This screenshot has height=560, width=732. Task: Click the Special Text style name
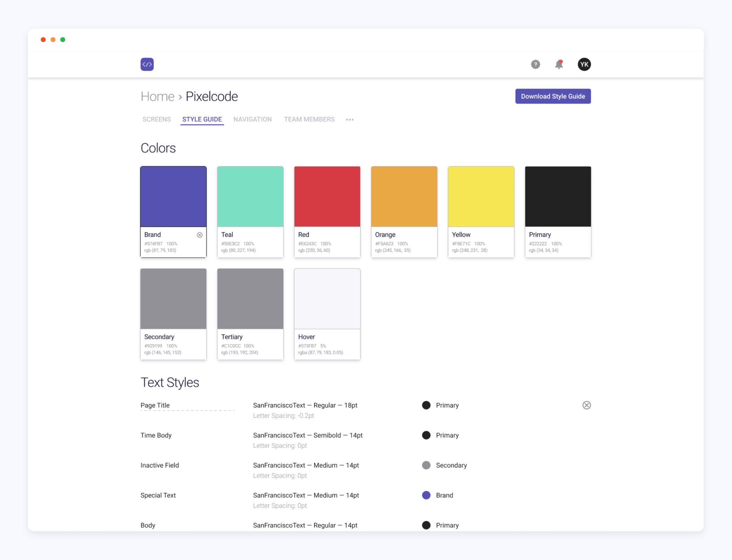click(x=158, y=496)
